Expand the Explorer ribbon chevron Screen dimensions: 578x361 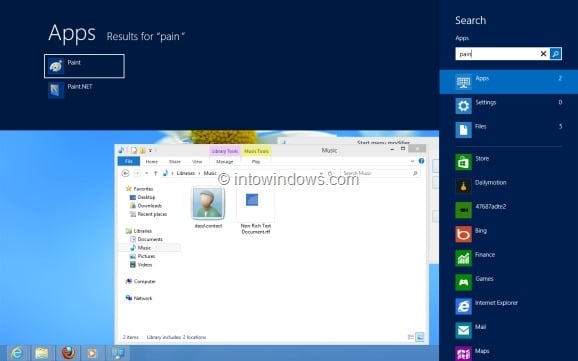tap(412, 161)
